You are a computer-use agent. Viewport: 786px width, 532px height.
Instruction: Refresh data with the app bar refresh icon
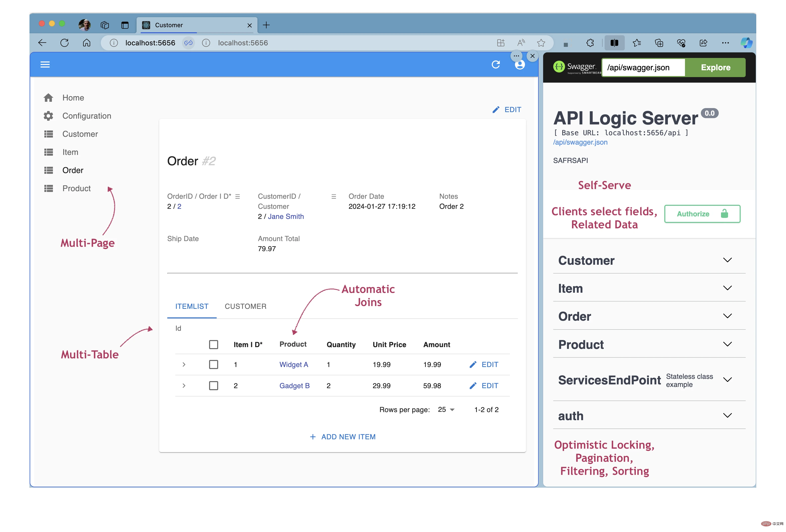[496, 64]
